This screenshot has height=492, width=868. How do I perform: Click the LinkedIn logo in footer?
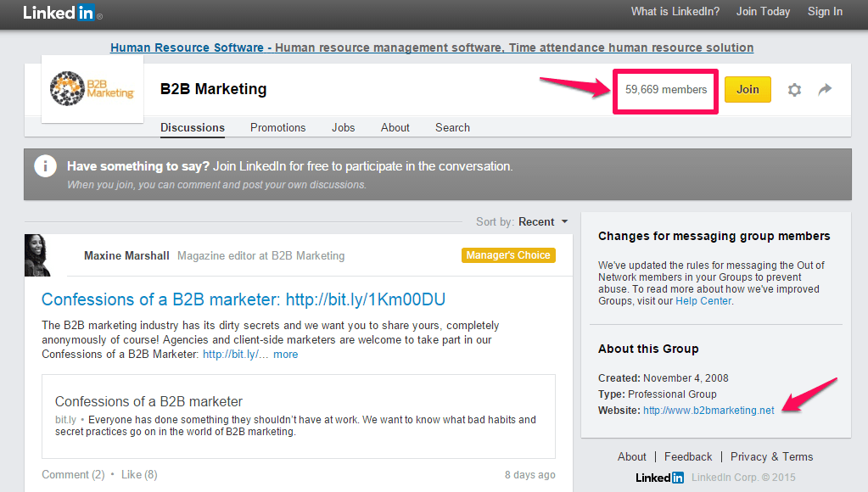(x=659, y=477)
